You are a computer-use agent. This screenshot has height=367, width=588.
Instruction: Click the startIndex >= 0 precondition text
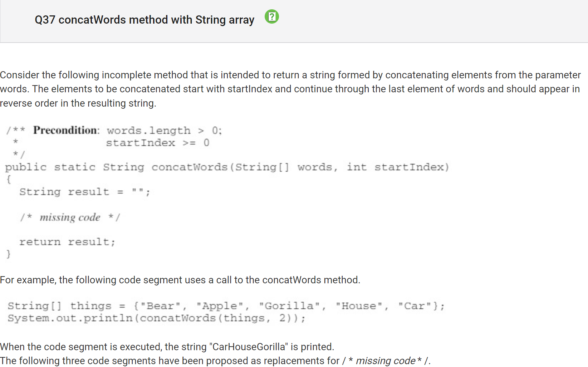tap(158, 143)
